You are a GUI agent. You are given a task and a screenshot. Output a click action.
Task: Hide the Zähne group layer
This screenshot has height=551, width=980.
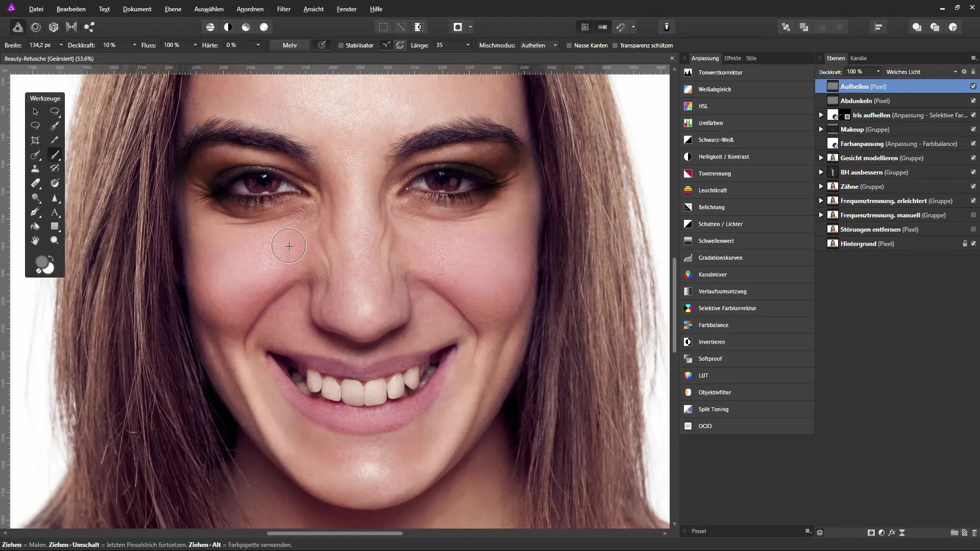tap(973, 186)
